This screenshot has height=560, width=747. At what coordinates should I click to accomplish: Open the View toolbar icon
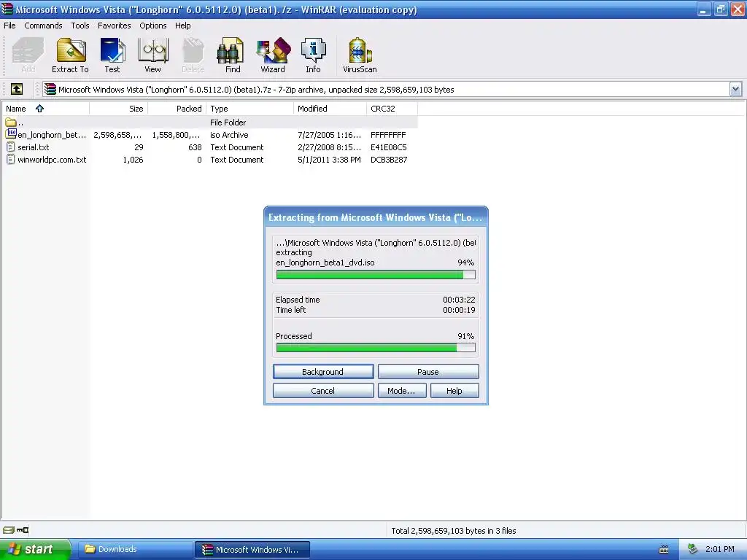click(153, 51)
